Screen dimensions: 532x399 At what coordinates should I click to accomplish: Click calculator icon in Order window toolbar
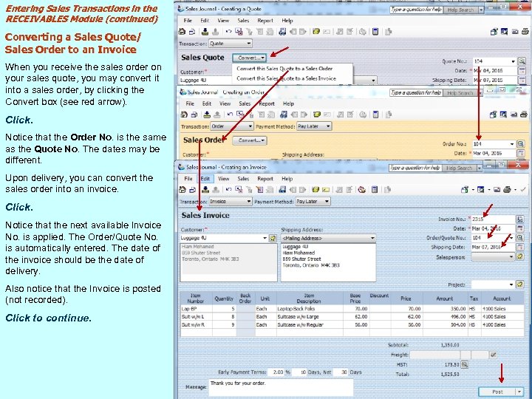pos(375,115)
